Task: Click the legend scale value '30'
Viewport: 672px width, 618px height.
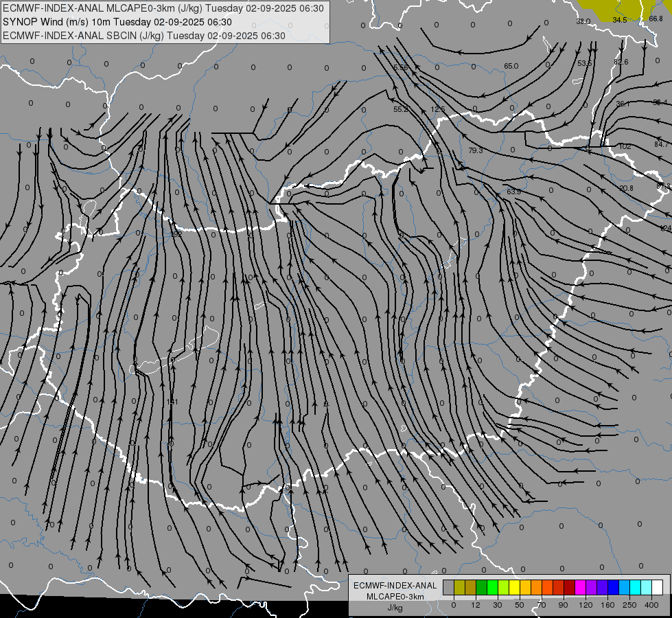Action: point(498,605)
